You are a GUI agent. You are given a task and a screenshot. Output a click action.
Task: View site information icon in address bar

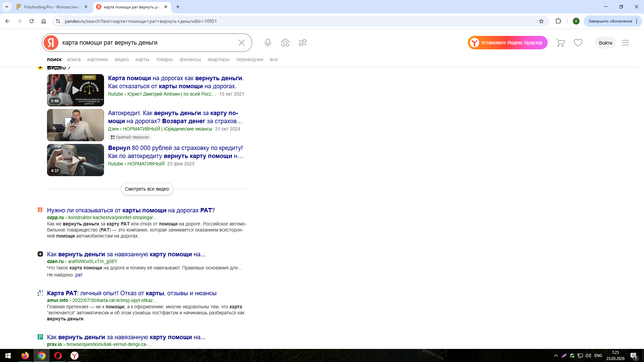click(58, 21)
